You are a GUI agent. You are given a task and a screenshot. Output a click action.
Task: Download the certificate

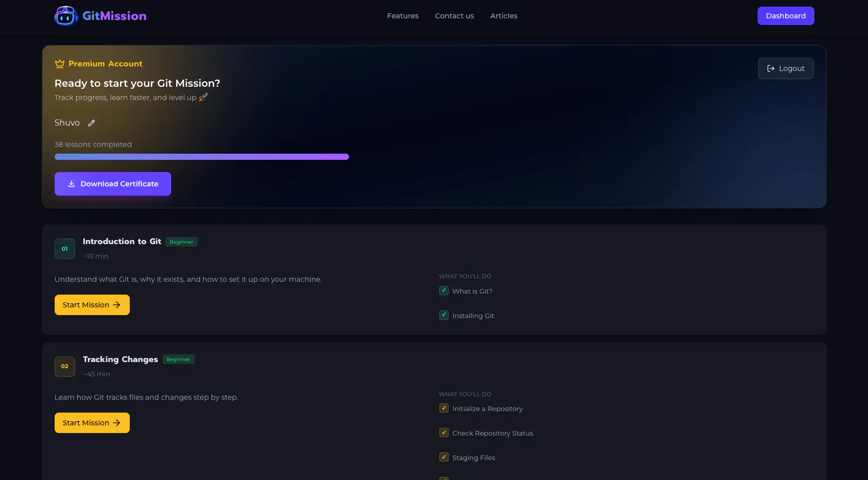(113, 184)
